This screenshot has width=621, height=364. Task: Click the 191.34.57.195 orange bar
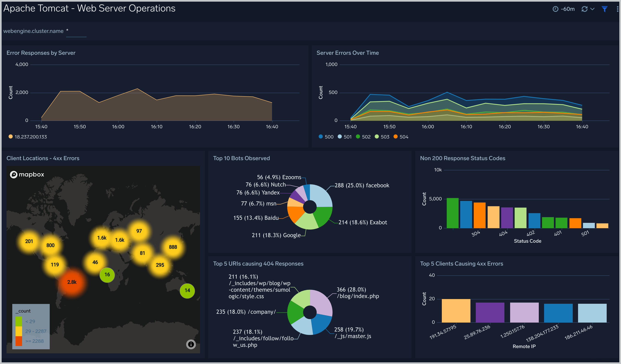pyautogui.click(x=456, y=311)
